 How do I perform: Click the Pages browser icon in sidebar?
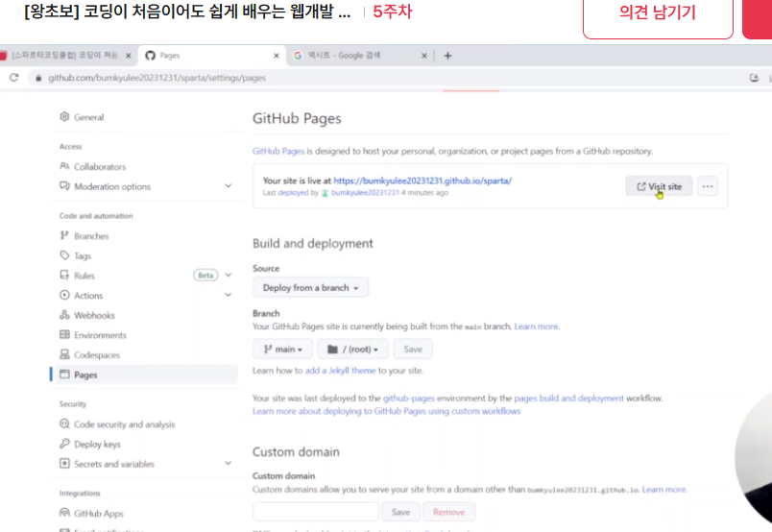64,374
